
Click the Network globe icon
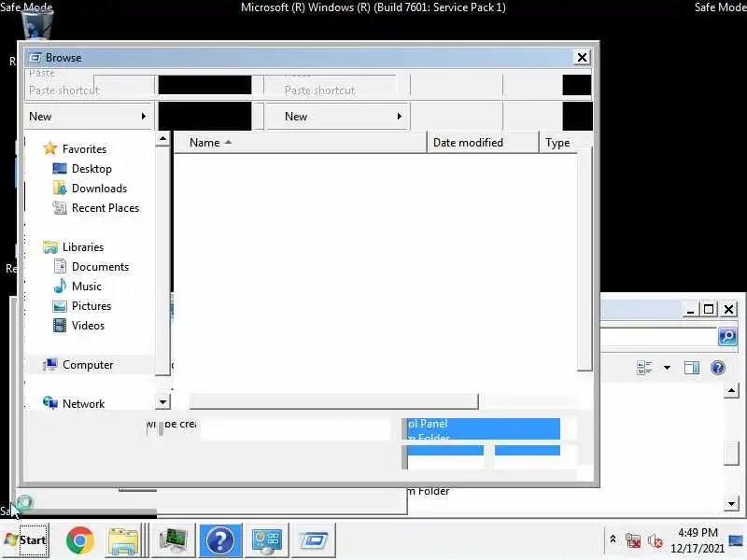[50, 403]
